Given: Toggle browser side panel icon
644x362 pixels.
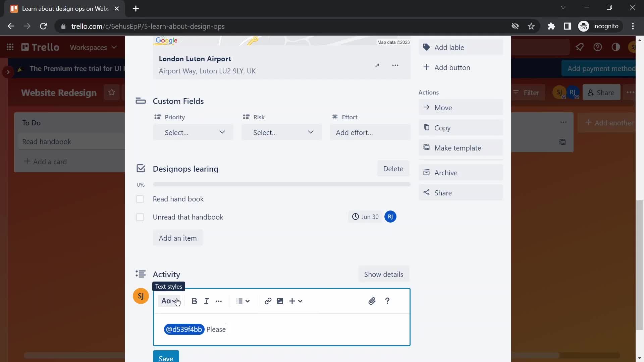Looking at the screenshot, I should (568, 26).
